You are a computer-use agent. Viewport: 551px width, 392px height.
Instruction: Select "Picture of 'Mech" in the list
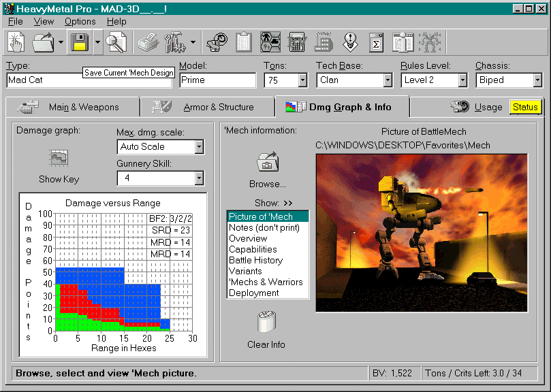tap(268, 216)
